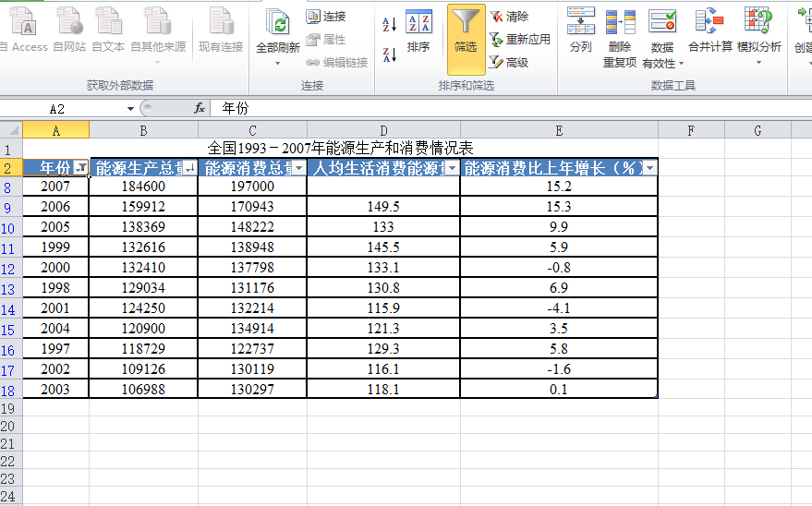This screenshot has height=506, width=812.
Task: Click the 高级 advanced filter button
Action: (x=509, y=62)
